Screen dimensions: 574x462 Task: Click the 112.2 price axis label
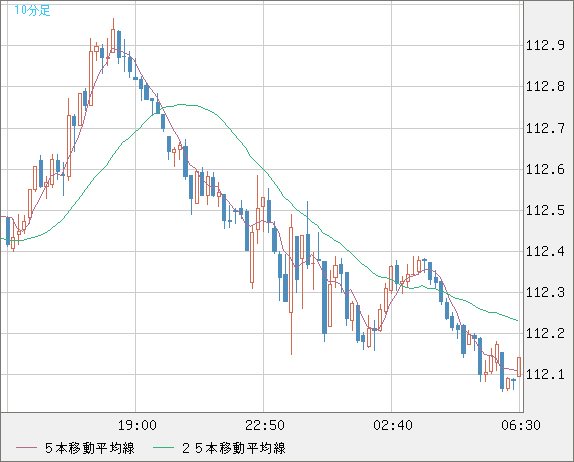545,333
